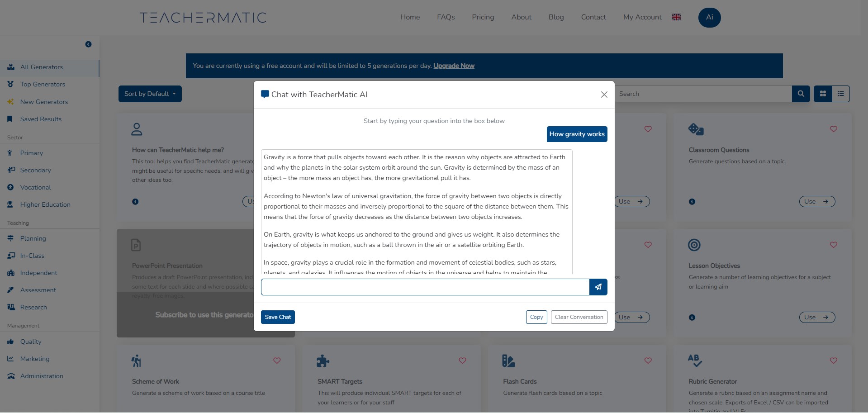Select the Primary sector
This screenshot has width=868, height=413.
pos(49,153)
